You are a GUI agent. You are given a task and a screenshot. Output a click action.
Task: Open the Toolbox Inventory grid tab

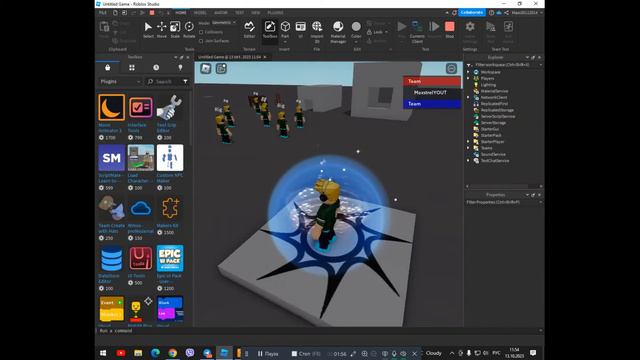(132, 68)
